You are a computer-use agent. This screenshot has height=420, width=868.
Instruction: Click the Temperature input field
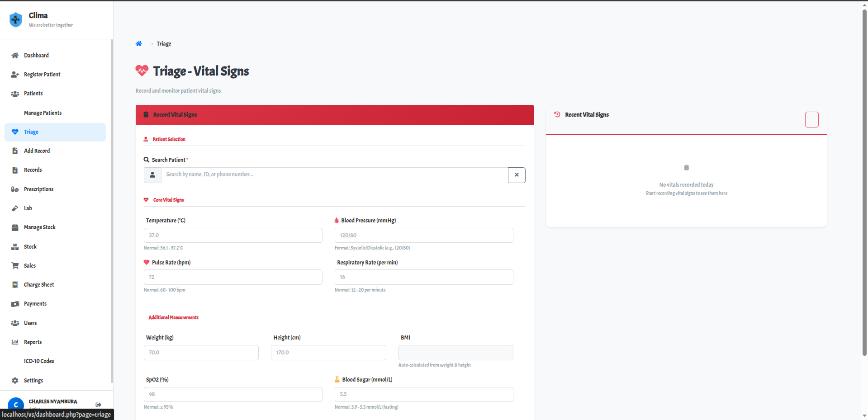(232, 236)
